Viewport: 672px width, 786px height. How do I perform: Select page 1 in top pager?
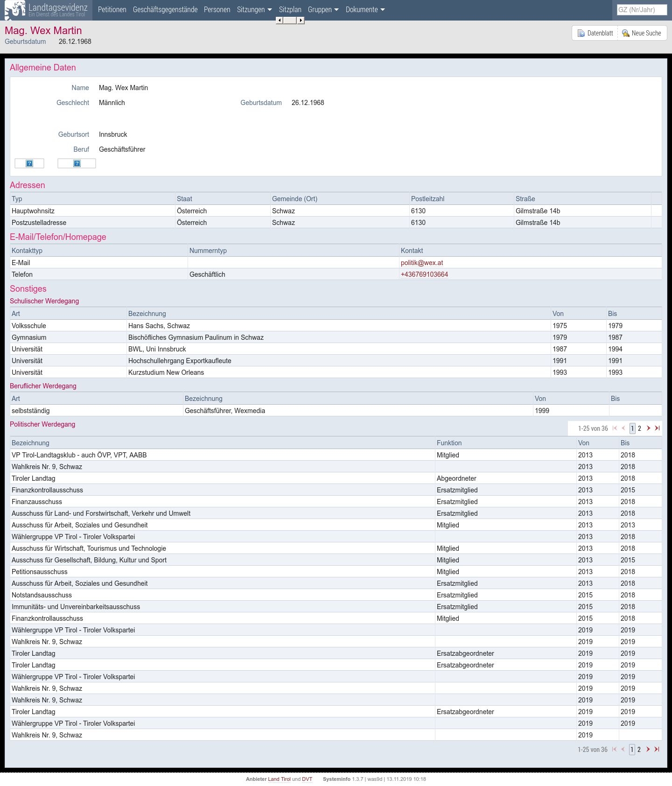632,428
